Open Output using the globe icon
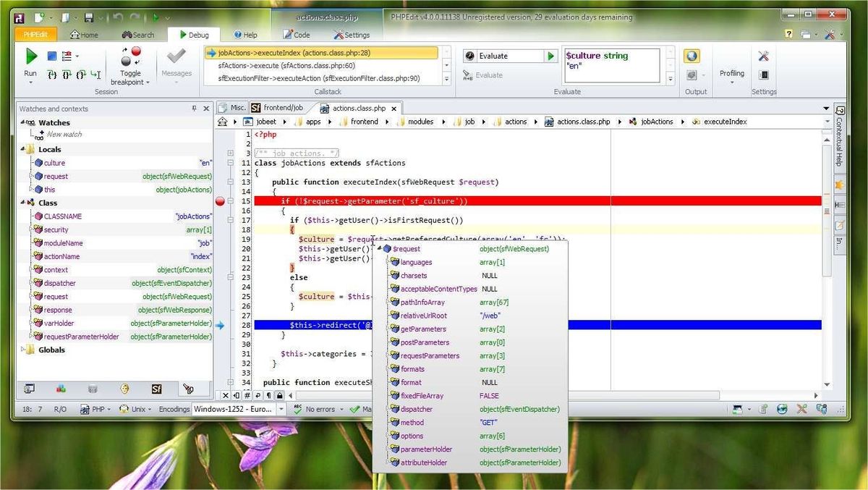This screenshot has height=490, width=868. pyautogui.click(x=692, y=56)
